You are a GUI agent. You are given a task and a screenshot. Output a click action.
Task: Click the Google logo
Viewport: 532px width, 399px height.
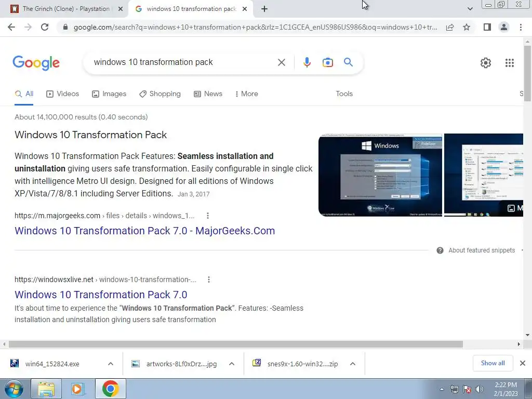click(x=36, y=63)
